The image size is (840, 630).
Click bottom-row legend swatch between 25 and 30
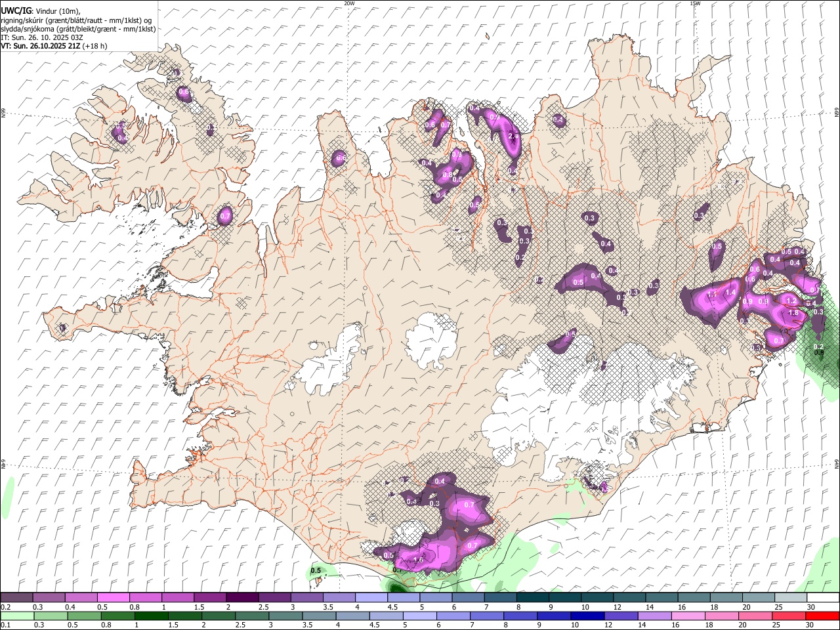(x=789, y=616)
